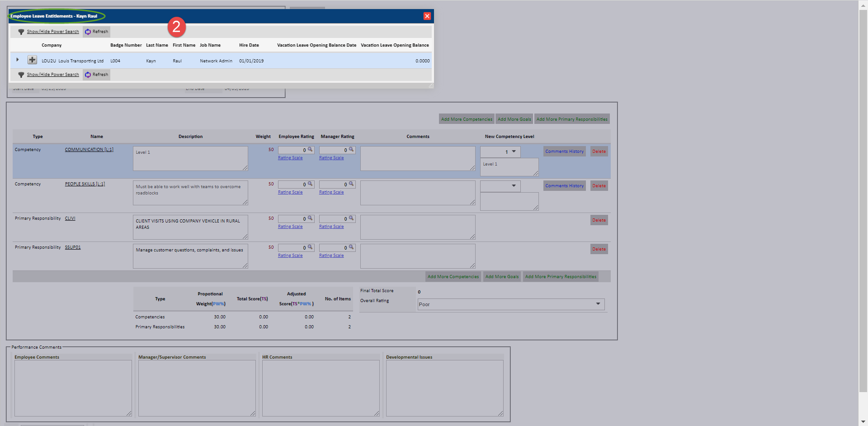
Task: Click the top Add More Primary Responsibilities button
Action: click(572, 119)
